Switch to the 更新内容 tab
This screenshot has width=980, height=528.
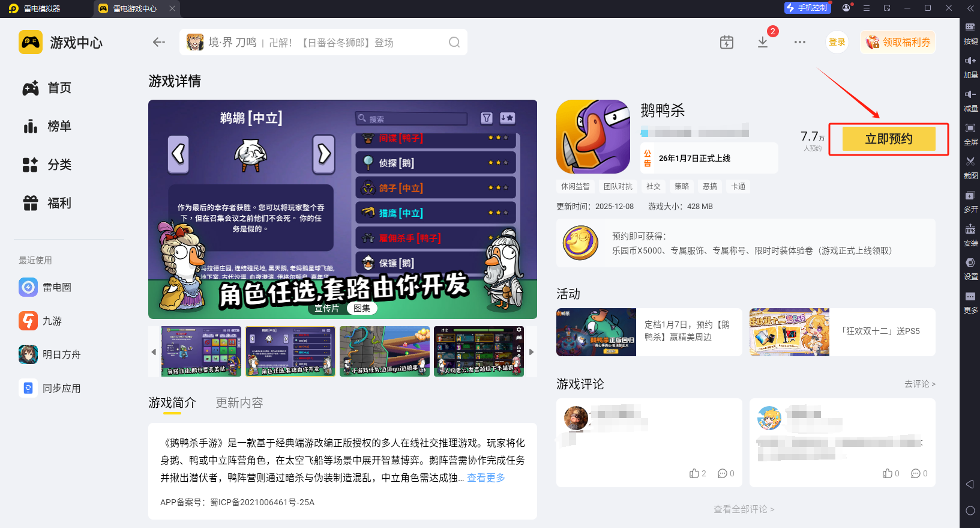coord(239,402)
